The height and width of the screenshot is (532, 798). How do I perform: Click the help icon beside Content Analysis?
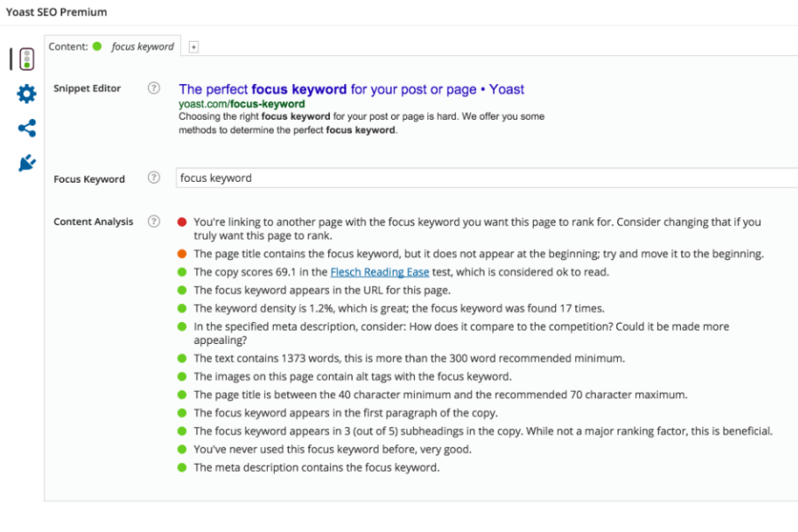pyautogui.click(x=153, y=221)
